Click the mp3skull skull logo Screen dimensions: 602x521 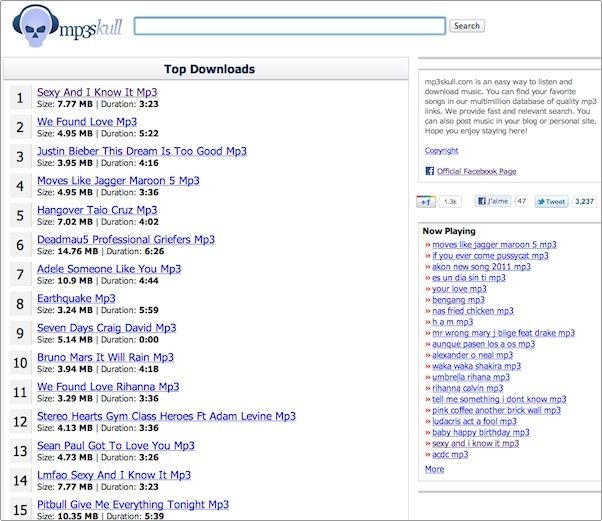(35, 26)
